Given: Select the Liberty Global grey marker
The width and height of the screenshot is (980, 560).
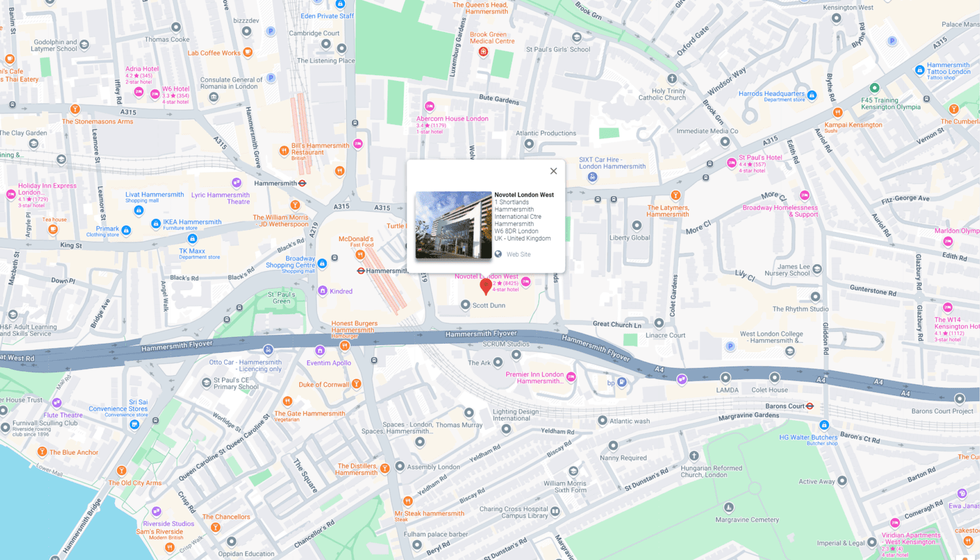Looking at the screenshot, I should (x=637, y=225).
